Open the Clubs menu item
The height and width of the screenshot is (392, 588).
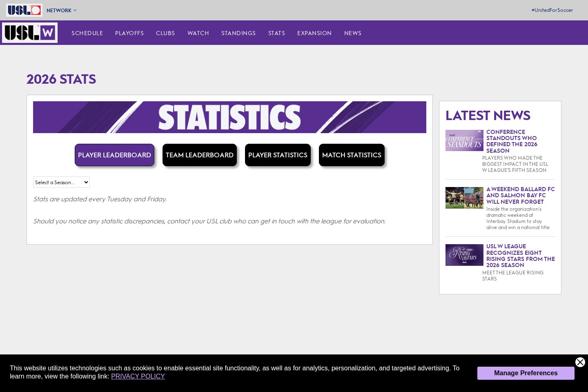coord(165,33)
